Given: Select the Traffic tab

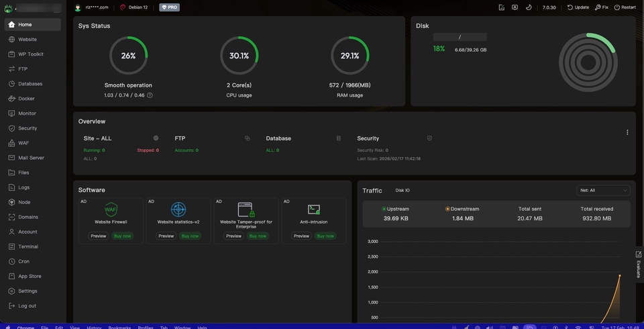Looking at the screenshot, I should tap(372, 191).
